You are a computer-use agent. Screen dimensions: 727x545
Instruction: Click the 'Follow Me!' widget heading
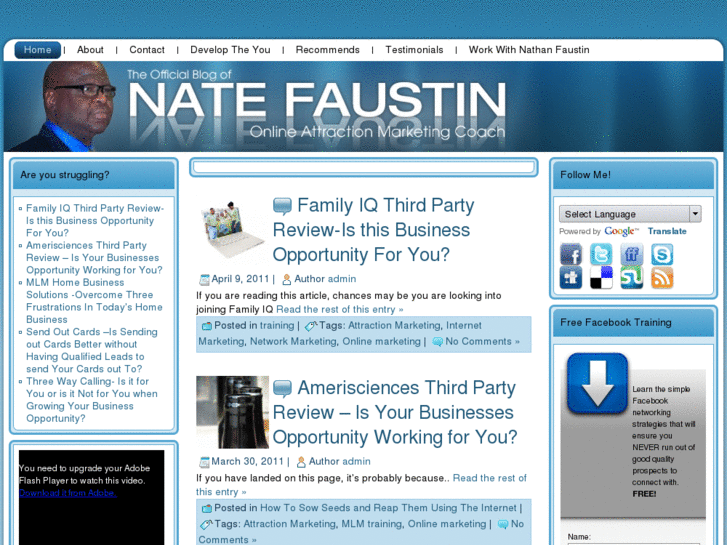click(x=585, y=175)
